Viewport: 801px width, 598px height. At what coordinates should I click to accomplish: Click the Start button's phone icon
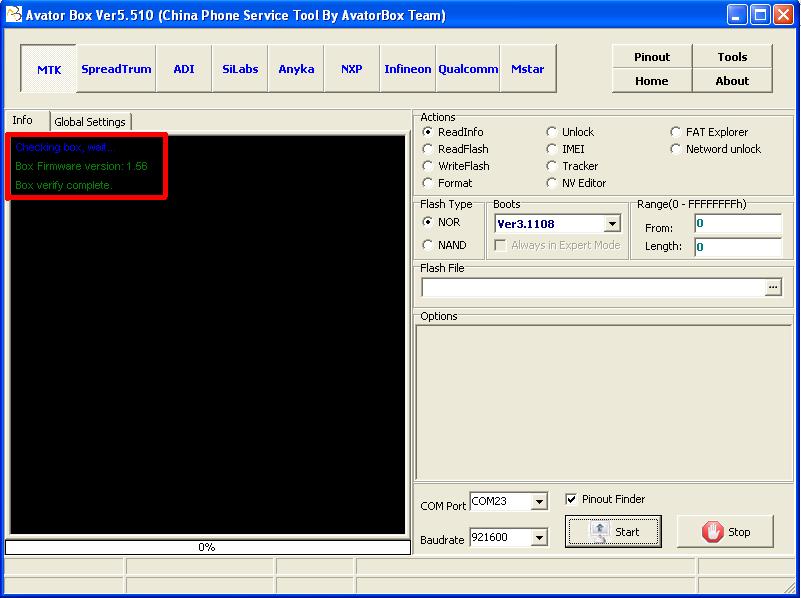click(x=599, y=532)
